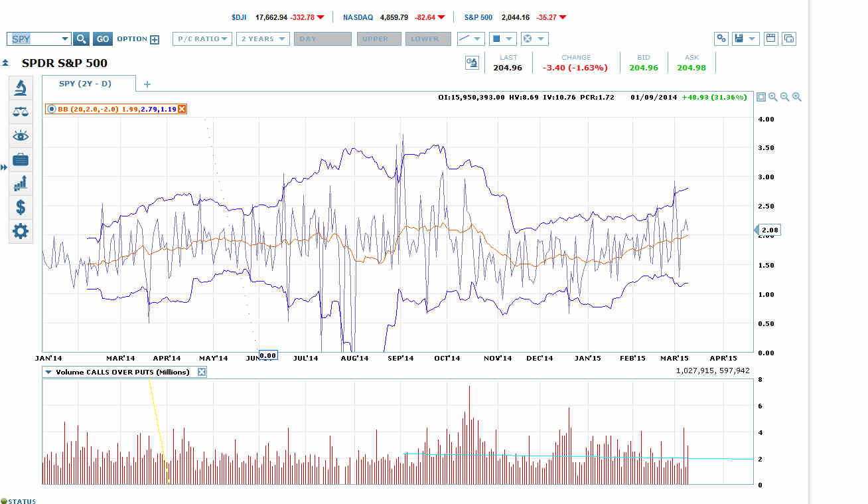Open the gear settings icon in sidebar
868x504 pixels.
click(21, 232)
